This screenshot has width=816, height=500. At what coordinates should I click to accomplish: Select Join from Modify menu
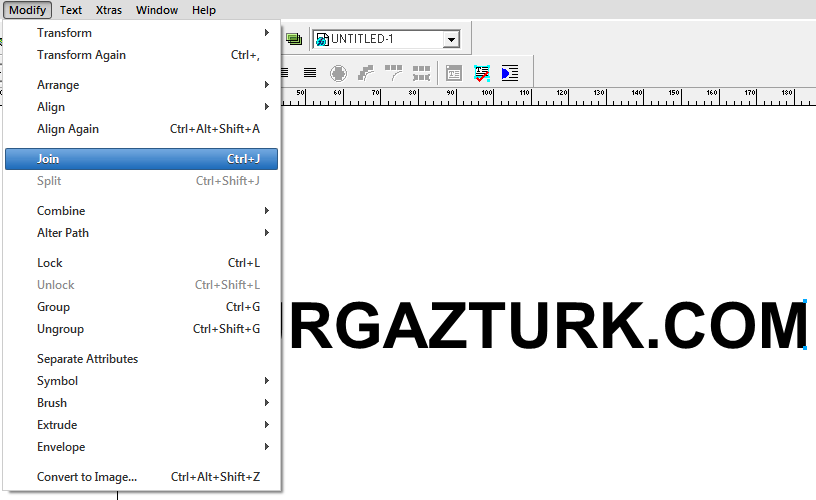point(142,159)
